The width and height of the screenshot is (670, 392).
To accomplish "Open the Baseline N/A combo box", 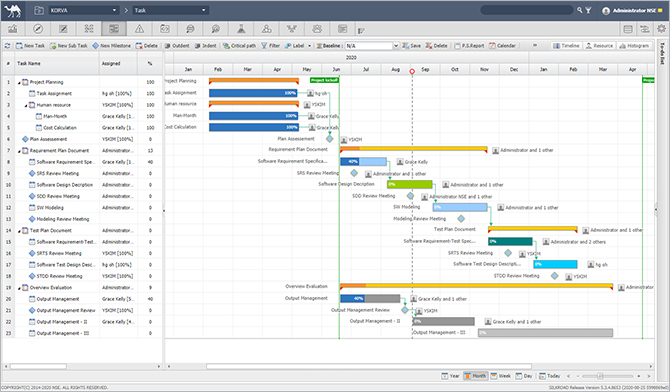I will pyautogui.click(x=372, y=46).
